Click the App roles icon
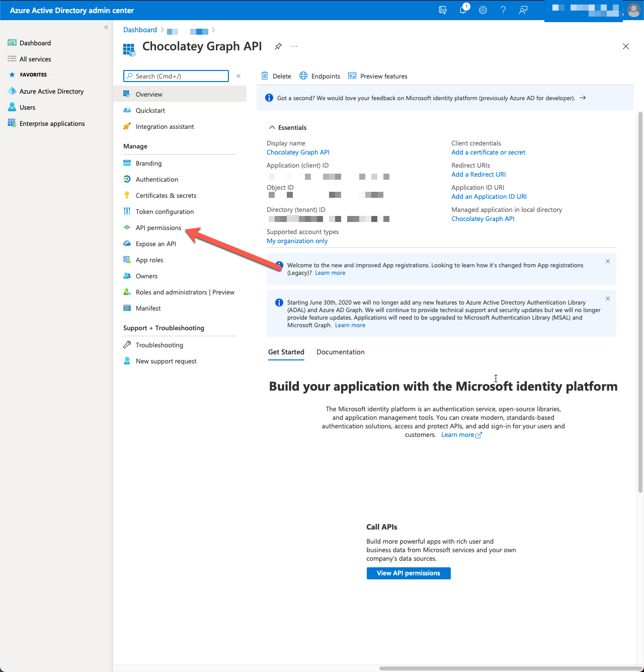Screen dimensions: 644x672 pos(127,260)
